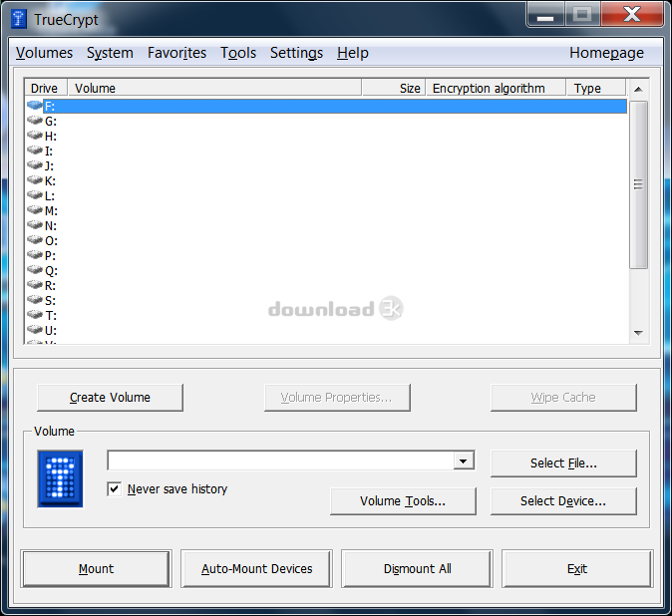Click Auto-Mount Devices button

256,568
